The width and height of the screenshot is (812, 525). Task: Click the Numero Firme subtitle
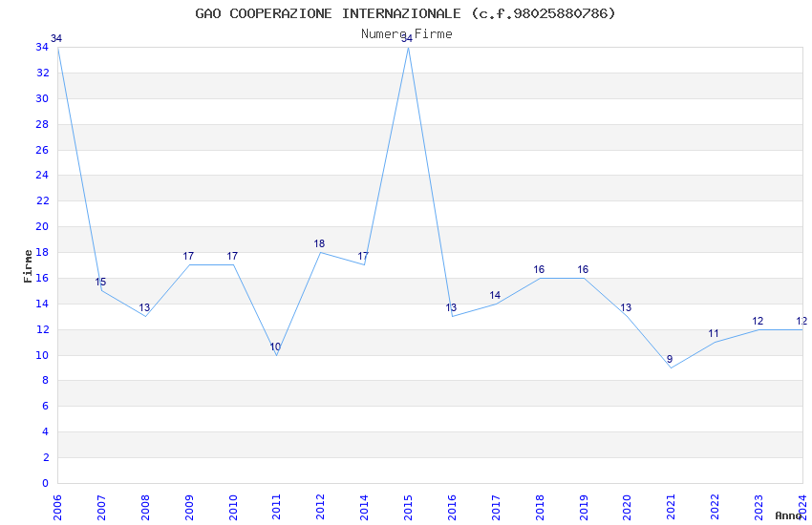(407, 33)
